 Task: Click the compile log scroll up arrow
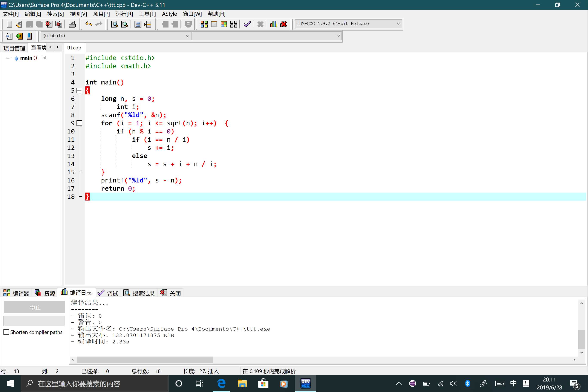coord(582,303)
